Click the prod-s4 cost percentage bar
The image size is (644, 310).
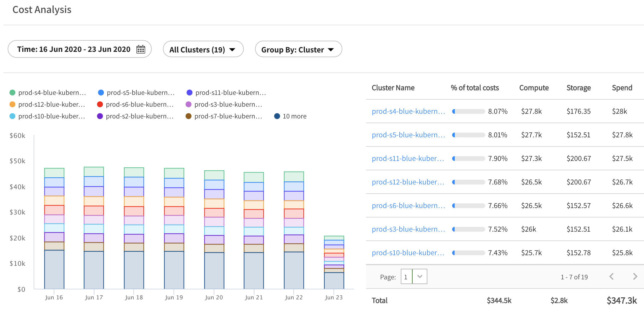point(468,111)
